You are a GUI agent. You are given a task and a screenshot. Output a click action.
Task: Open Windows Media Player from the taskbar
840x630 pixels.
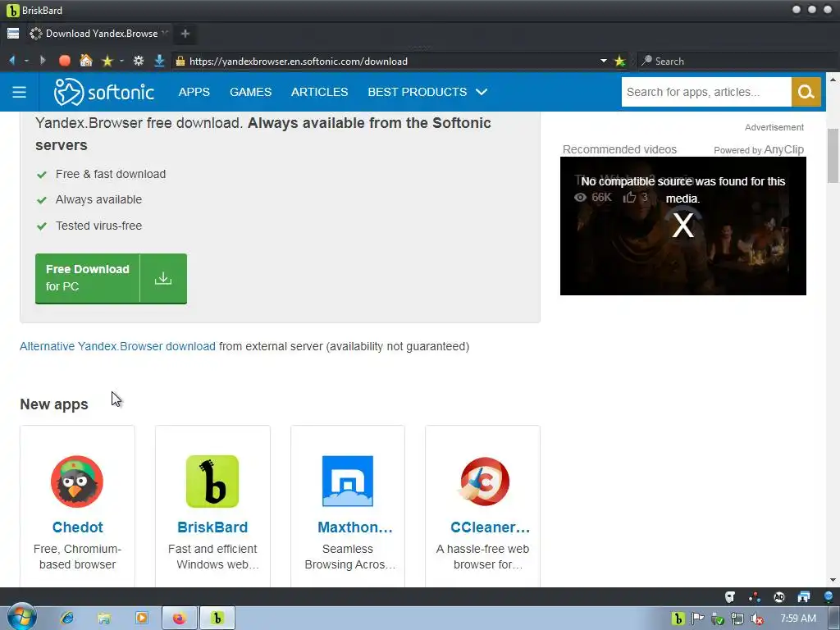[x=141, y=619]
